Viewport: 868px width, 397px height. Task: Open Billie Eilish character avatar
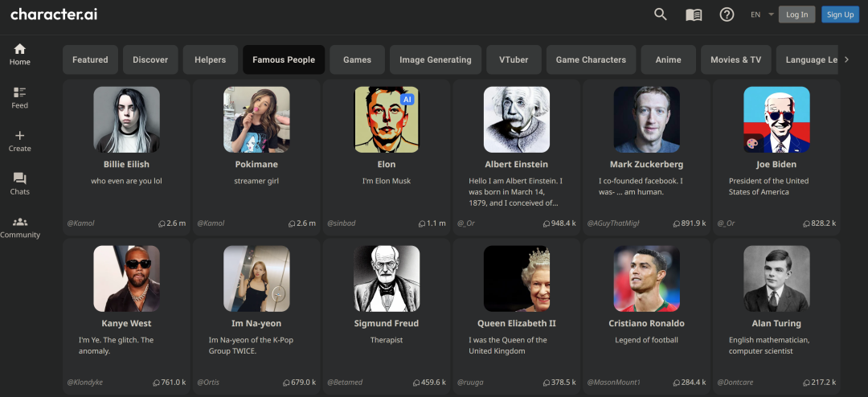126,120
